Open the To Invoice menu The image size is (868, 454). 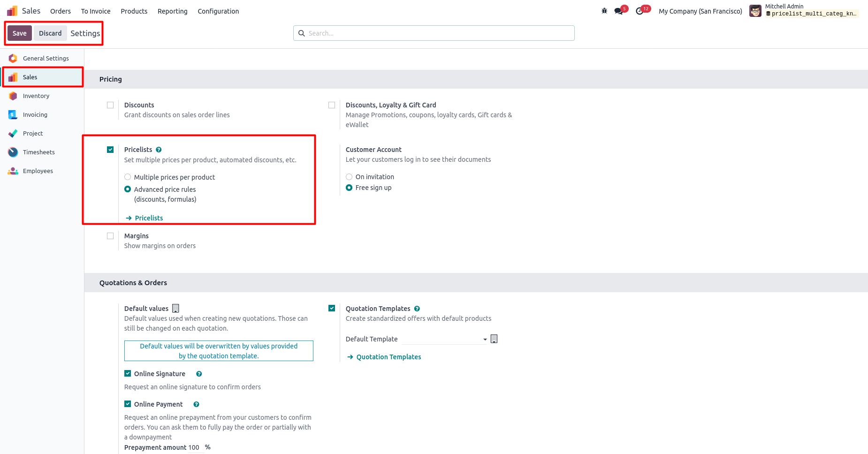(x=96, y=11)
